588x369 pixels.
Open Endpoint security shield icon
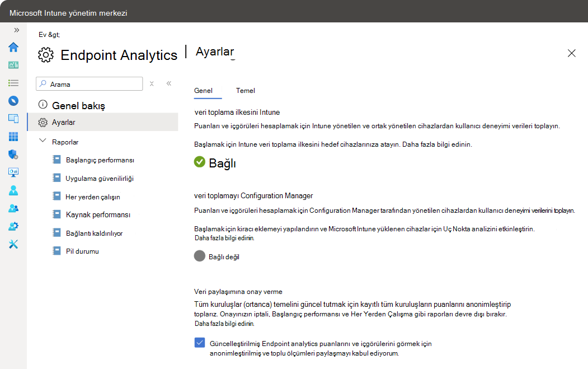tap(13, 155)
